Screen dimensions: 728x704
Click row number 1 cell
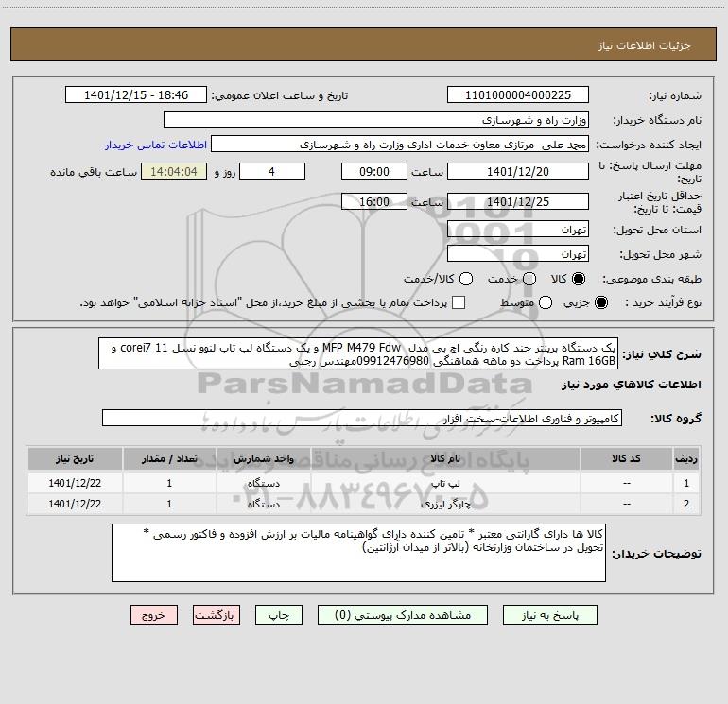686,483
